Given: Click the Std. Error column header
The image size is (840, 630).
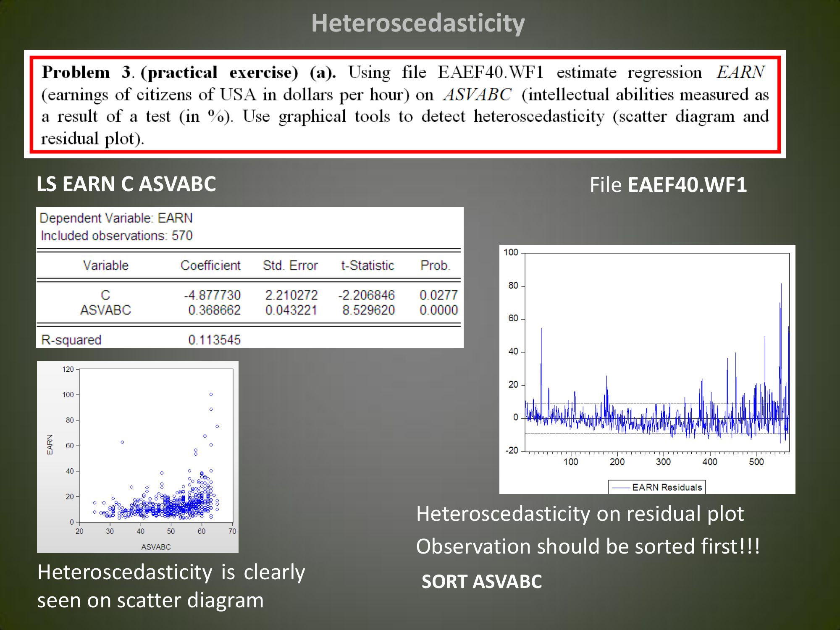Looking at the screenshot, I should click(290, 265).
